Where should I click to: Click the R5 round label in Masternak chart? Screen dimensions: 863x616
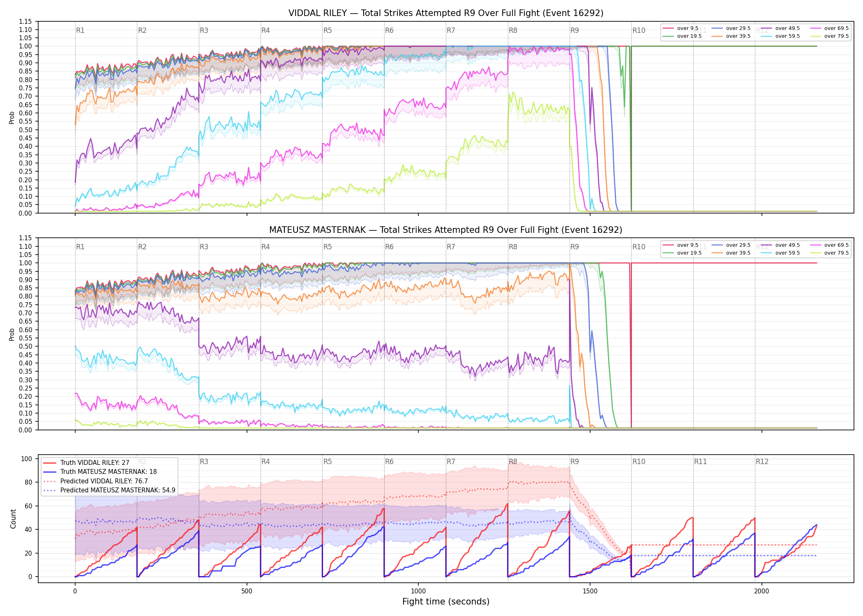click(x=328, y=247)
